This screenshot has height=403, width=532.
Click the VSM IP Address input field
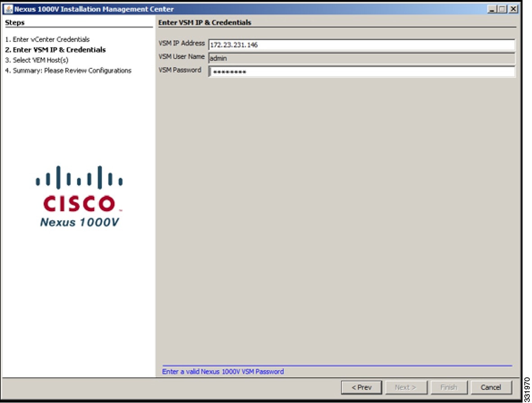362,45
